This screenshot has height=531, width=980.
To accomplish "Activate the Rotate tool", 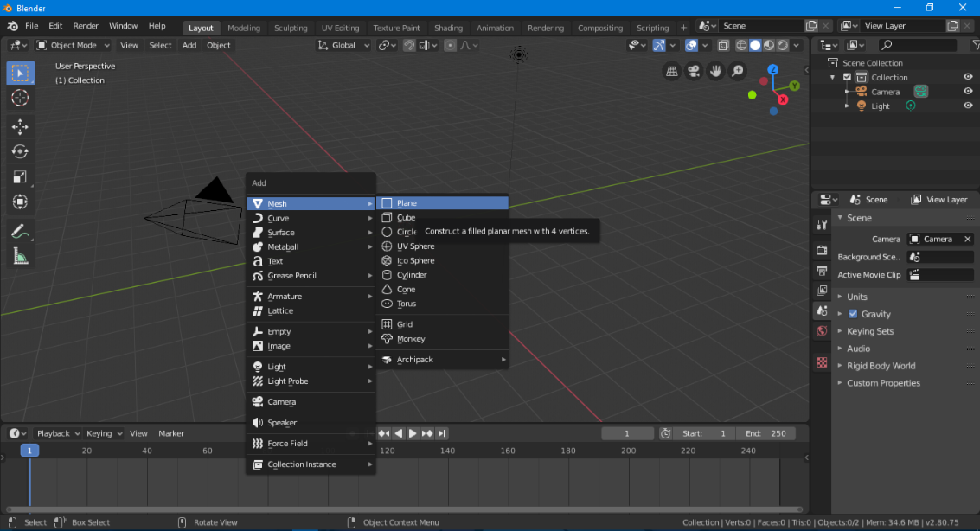I will point(20,152).
